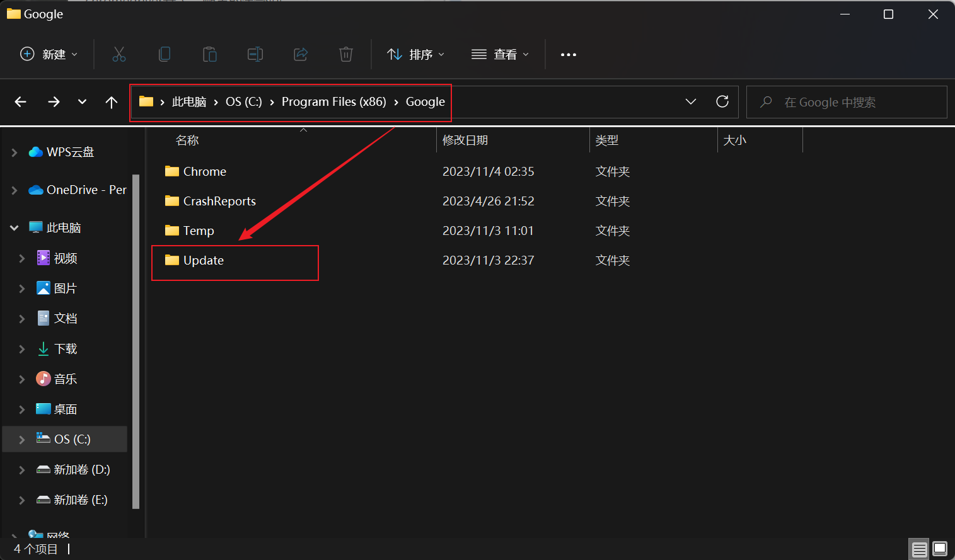
Task: Expand the breadcrumb chevron before 此电脑
Action: (x=163, y=102)
